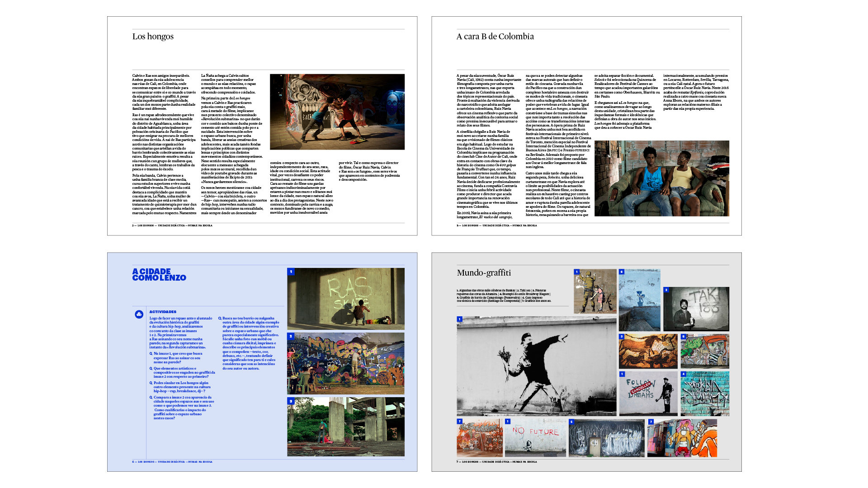Click the 'Mundo-graffiti' heading
The height and width of the screenshot is (488, 868).
pyautogui.click(x=484, y=273)
